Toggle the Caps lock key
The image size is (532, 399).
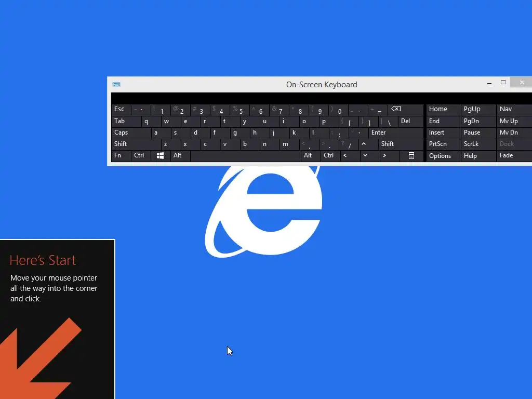pyautogui.click(x=131, y=132)
